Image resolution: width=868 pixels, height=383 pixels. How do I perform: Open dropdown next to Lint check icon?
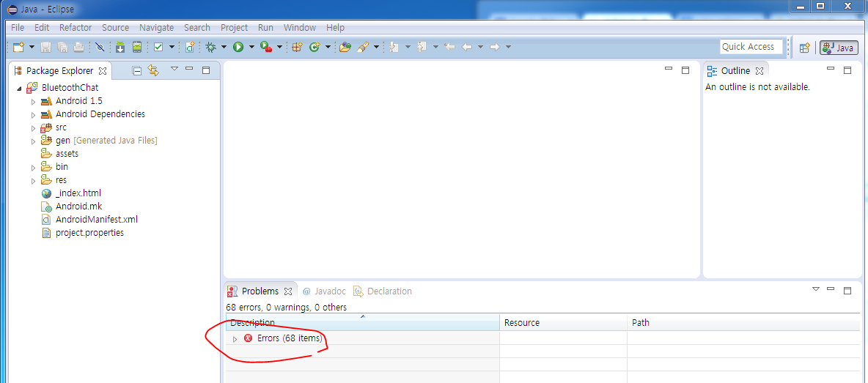pos(172,48)
